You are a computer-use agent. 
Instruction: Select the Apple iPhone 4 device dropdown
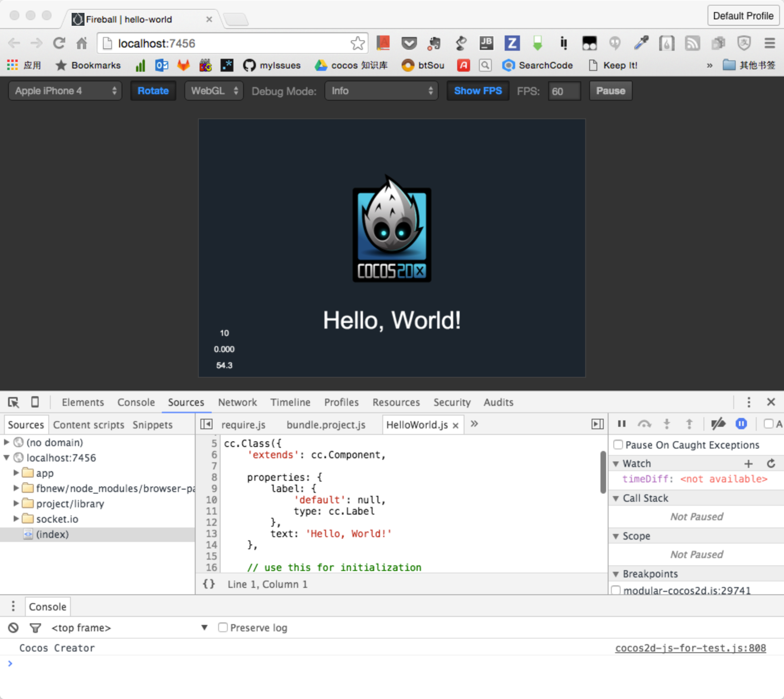(65, 91)
